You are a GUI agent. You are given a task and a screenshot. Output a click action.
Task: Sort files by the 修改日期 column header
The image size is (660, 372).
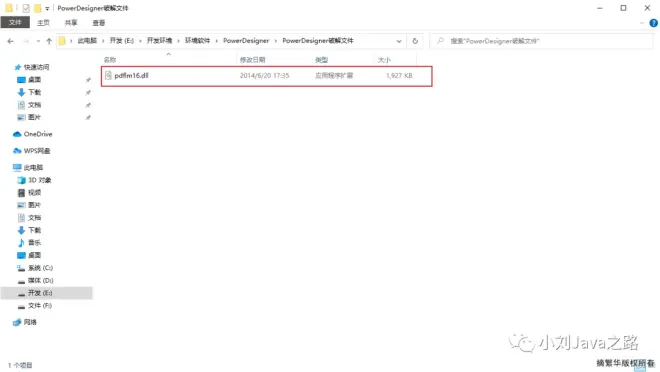[253, 60]
